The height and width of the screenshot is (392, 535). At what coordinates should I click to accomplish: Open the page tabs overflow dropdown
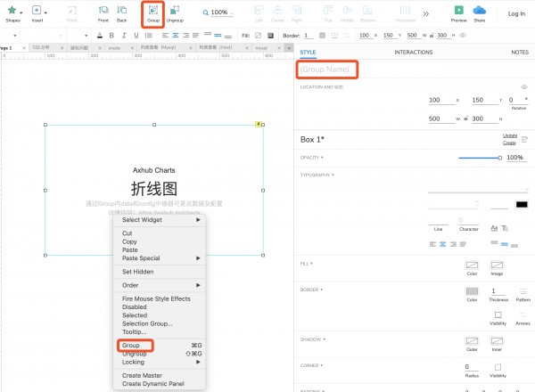point(289,48)
